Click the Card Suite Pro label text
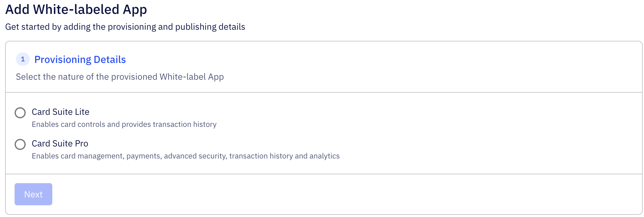This screenshot has width=644, height=217. coord(60,144)
